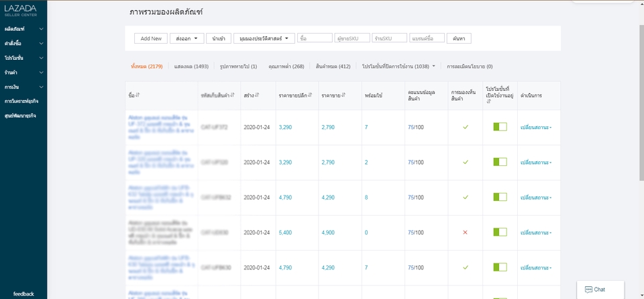Click green checkmark in the stock 2 row
644x299 pixels.
pyautogui.click(x=465, y=163)
